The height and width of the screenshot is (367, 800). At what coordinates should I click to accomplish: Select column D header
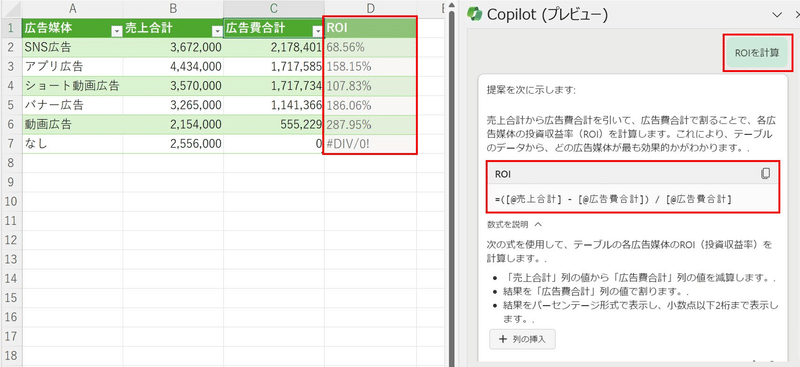[x=370, y=8]
